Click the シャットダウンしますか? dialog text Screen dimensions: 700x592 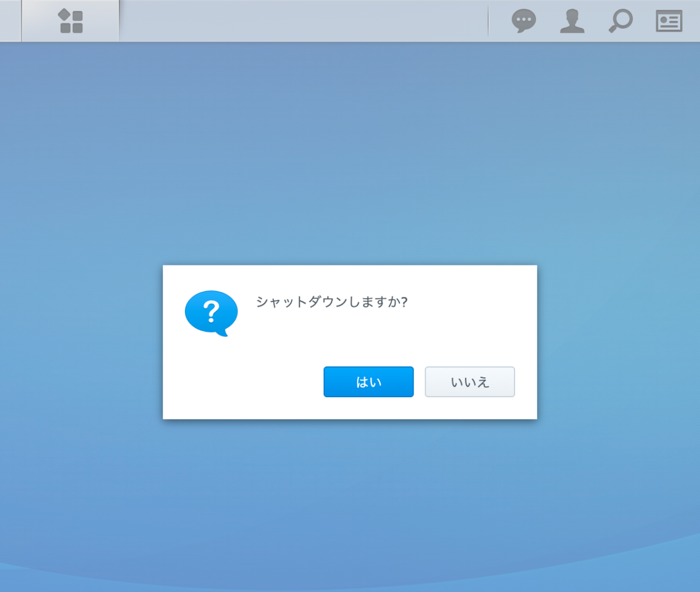pyautogui.click(x=332, y=302)
